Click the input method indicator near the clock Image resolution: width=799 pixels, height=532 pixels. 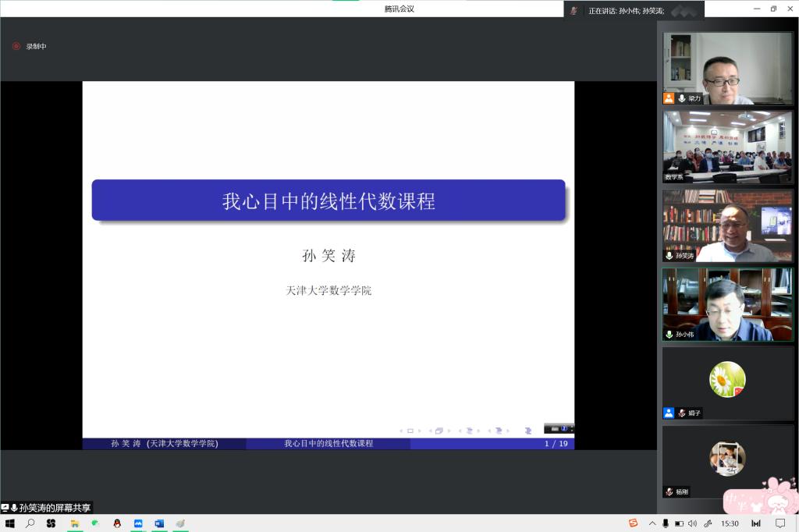click(x=755, y=523)
